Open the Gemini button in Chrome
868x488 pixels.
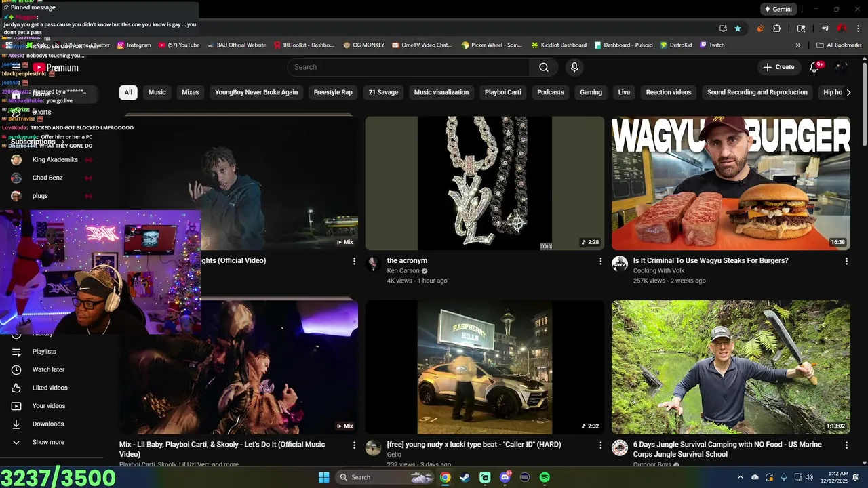777,9
